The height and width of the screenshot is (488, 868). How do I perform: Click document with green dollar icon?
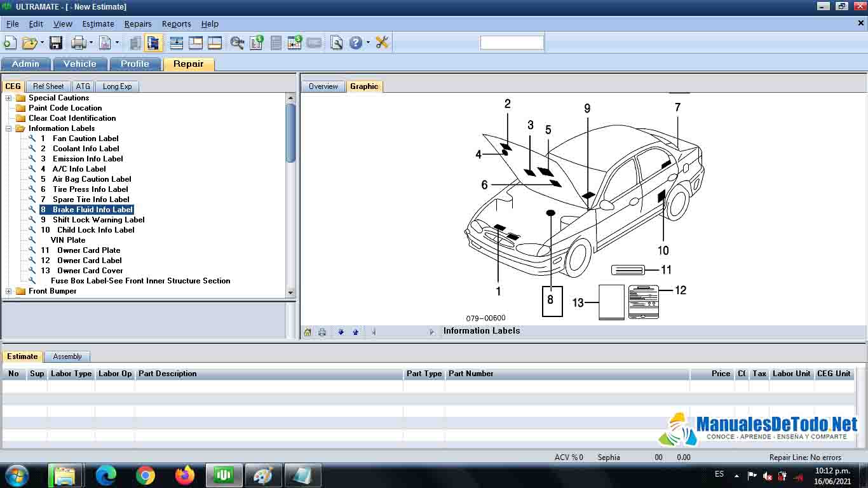pos(256,43)
